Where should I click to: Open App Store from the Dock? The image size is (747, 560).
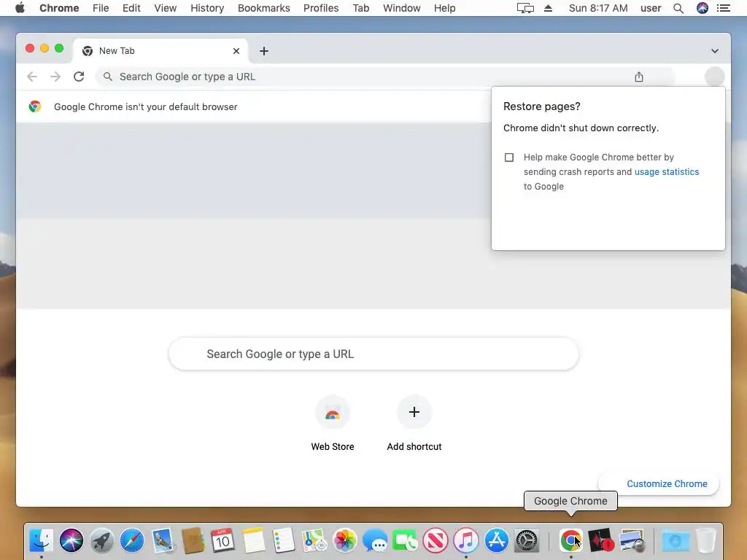coord(496,540)
